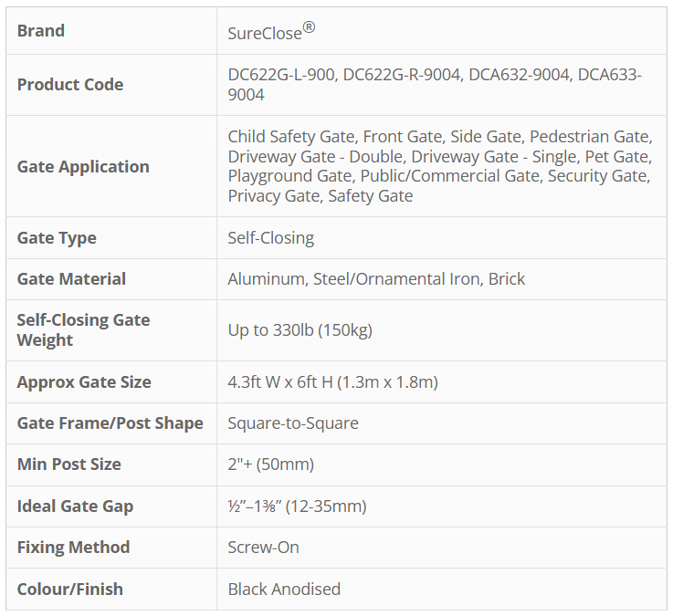Click the Square-to-Square frame shape value
The image size is (673, 616).
click(292, 423)
